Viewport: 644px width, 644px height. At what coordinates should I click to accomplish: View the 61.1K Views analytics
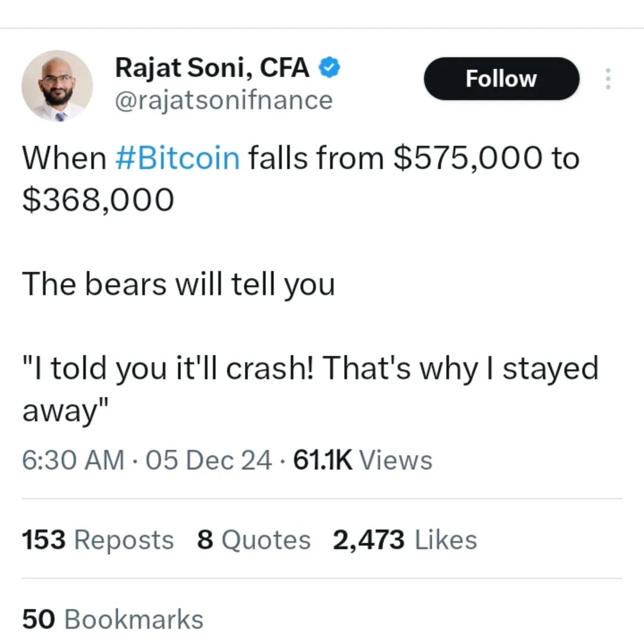point(363,460)
